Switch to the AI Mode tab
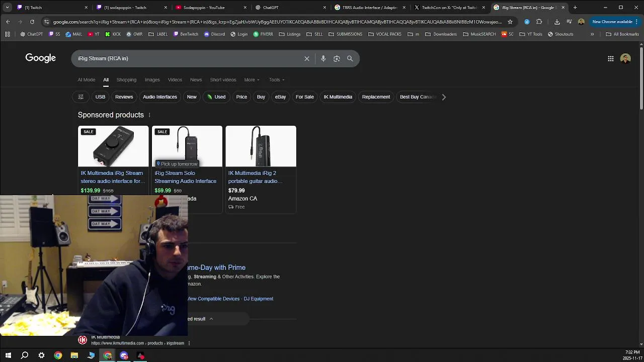The width and height of the screenshot is (644, 362). coord(86,80)
